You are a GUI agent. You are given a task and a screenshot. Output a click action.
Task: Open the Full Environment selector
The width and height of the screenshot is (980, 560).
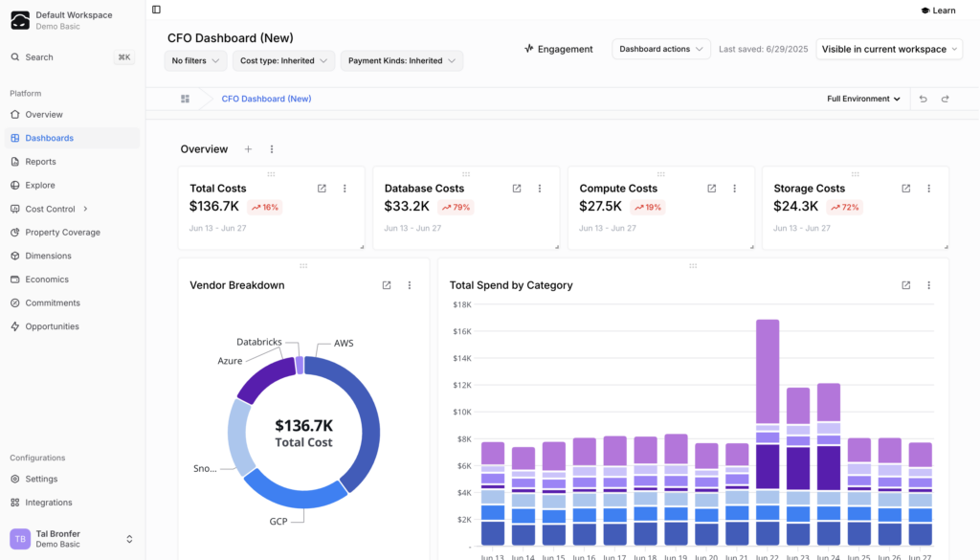(x=864, y=99)
